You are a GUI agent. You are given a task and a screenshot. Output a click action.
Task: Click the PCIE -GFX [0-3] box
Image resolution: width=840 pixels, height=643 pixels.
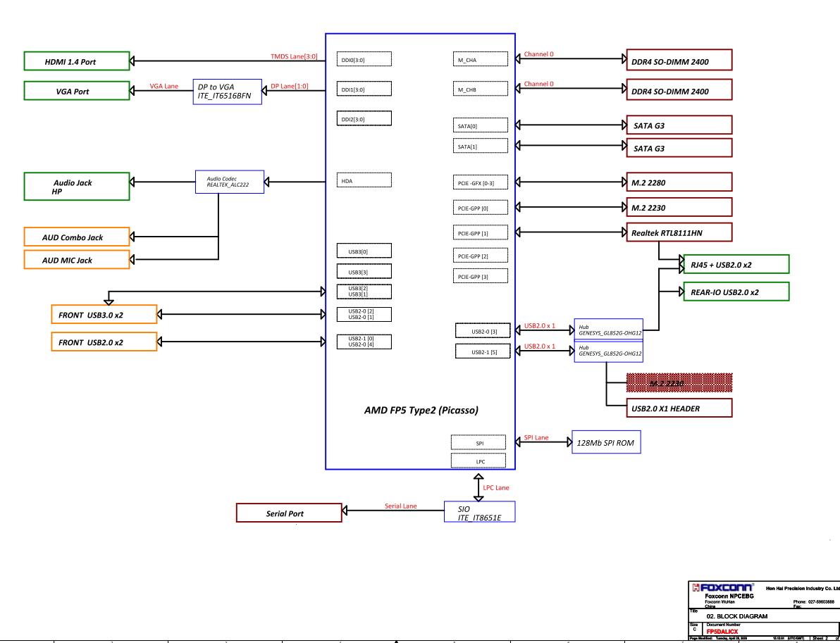click(479, 182)
